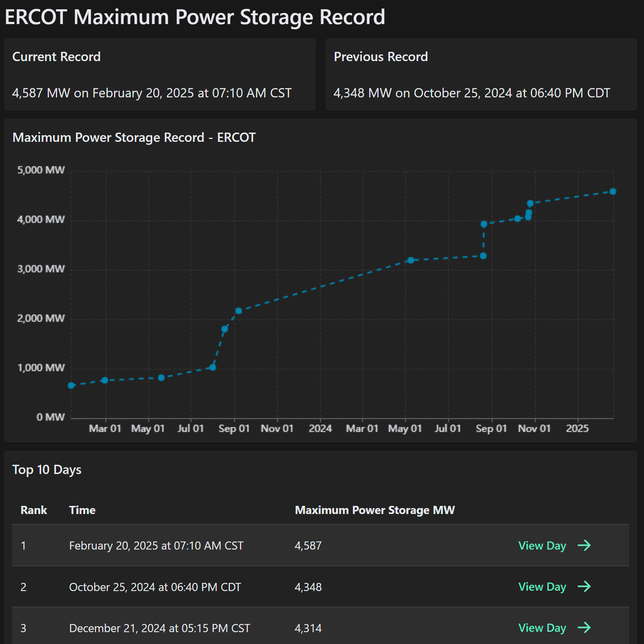Open View Day for the 4,314 MW record
The height and width of the screenshot is (644, 644).
542,628
